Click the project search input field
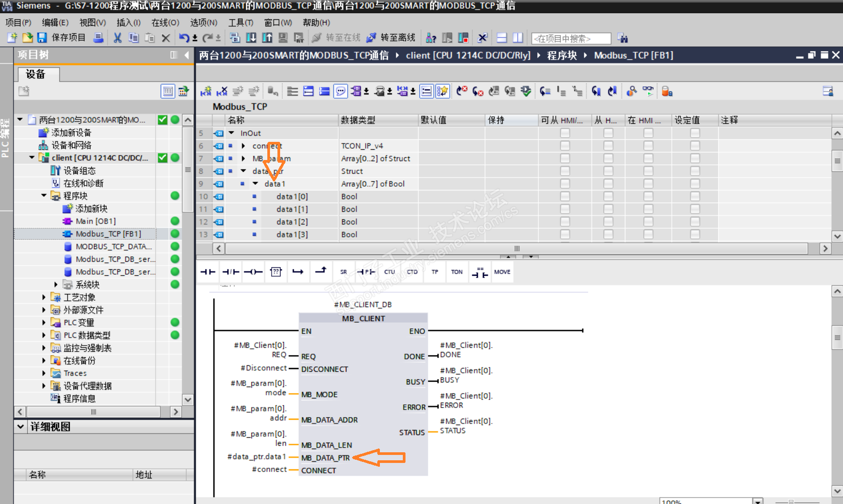Viewport: 843px width, 504px height. (x=571, y=38)
